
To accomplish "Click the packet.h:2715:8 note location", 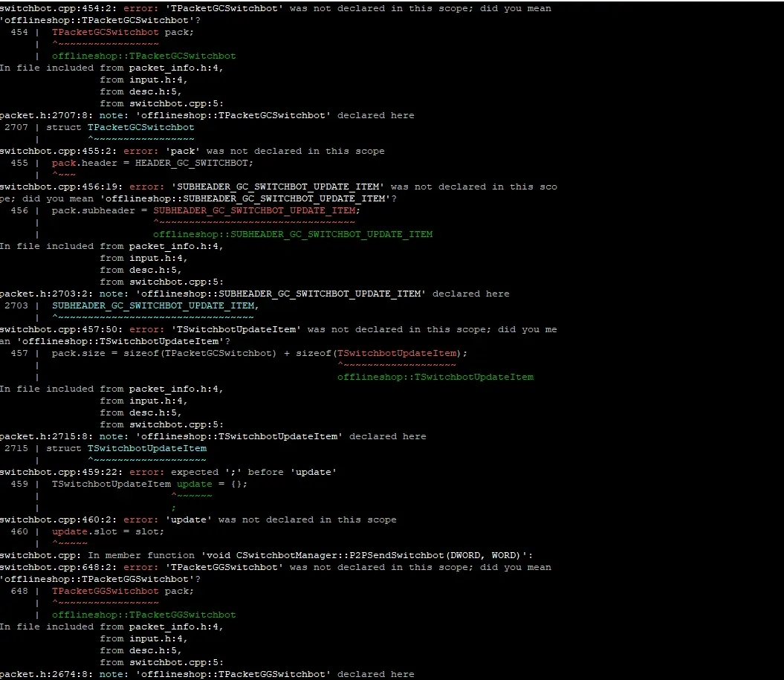I will click(x=47, y=436).
